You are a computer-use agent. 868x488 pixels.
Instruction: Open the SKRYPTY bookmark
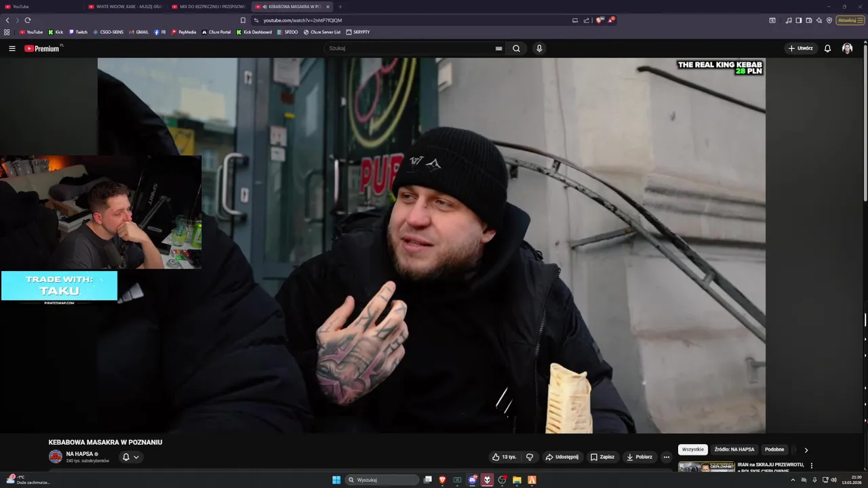[358, 32]
